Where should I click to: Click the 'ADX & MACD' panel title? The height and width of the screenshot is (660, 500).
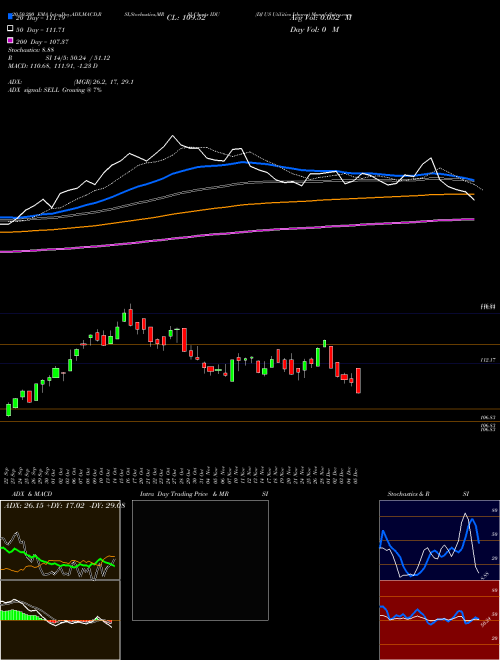(32, 494)
